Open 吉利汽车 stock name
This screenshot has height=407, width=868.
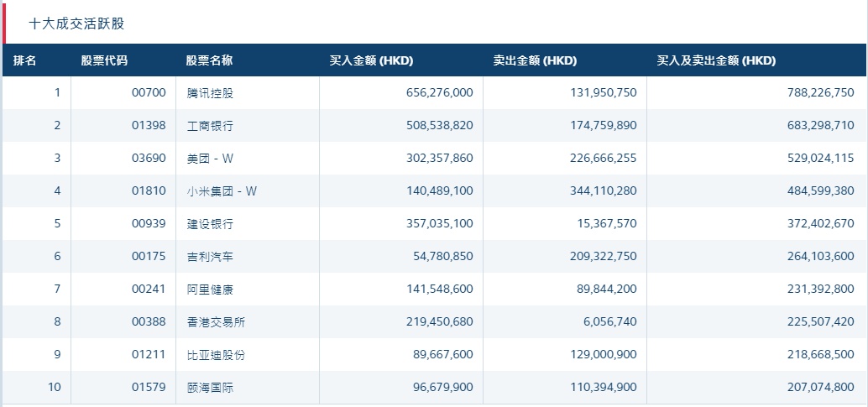pos(210,257)
